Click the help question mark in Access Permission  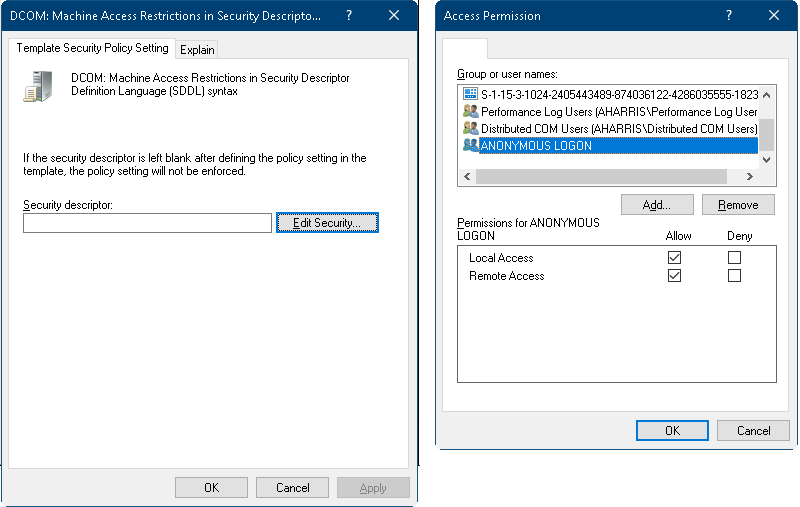click(727, 16)
